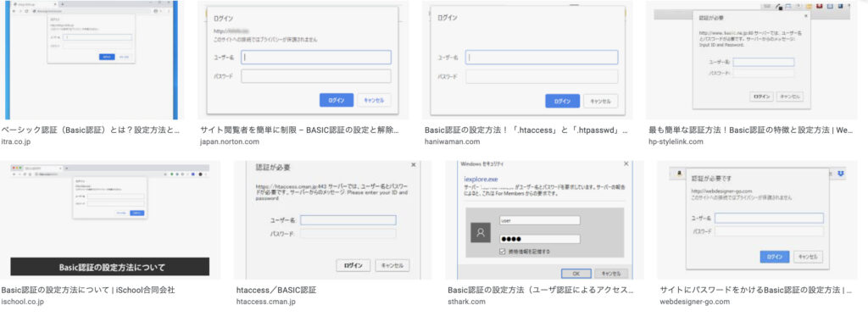Click the OK button in the Windows セキュリティ image
Viewport: 868px width, 316px height.
point(576,274)
